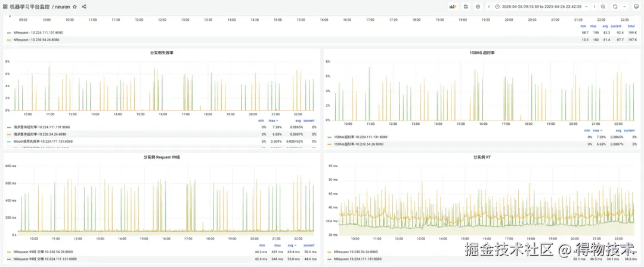The image size is (644, 267).
Task: Open dashboard settings gear
Action: pos(478,7)
